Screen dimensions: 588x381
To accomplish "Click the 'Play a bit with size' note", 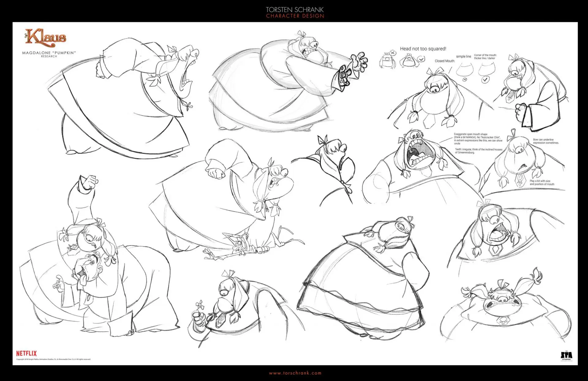I will tap(542, 183).
